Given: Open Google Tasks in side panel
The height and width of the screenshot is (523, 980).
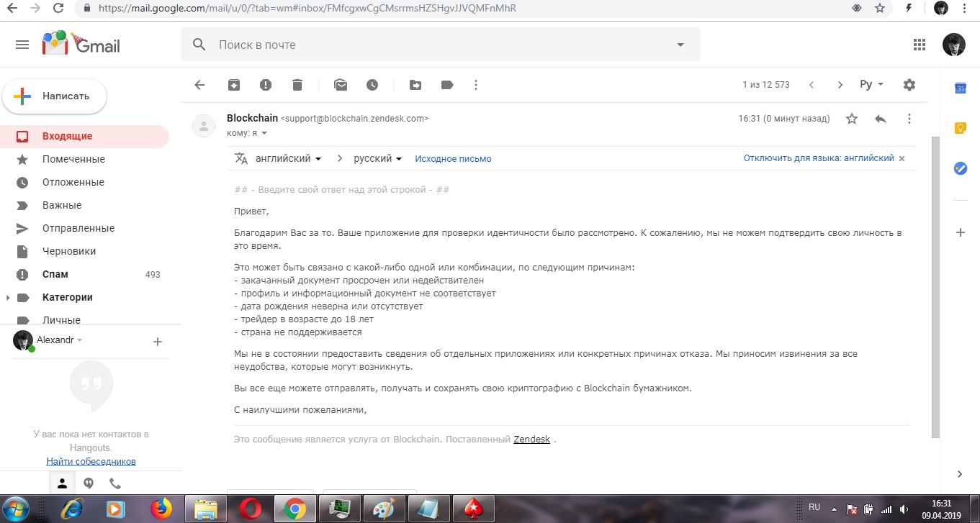Looking at the screenshot, I should [960, 168].
